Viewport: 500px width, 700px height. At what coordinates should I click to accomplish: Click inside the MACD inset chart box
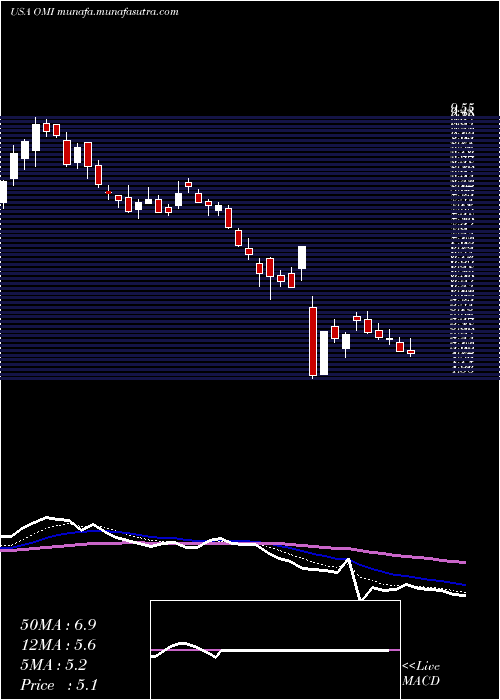tap(275, 650)
